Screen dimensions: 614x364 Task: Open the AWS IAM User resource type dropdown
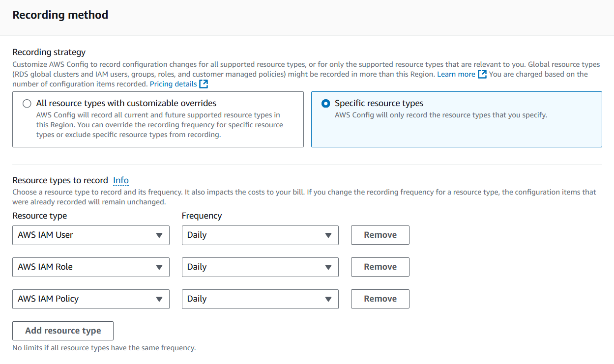(x=90, y=235)
